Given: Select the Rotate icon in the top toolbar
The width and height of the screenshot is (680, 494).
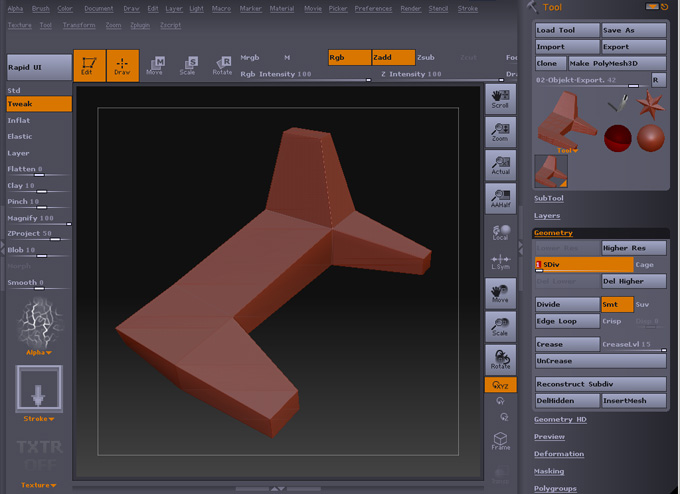Looking at the screenshot, I should (222, 66).
